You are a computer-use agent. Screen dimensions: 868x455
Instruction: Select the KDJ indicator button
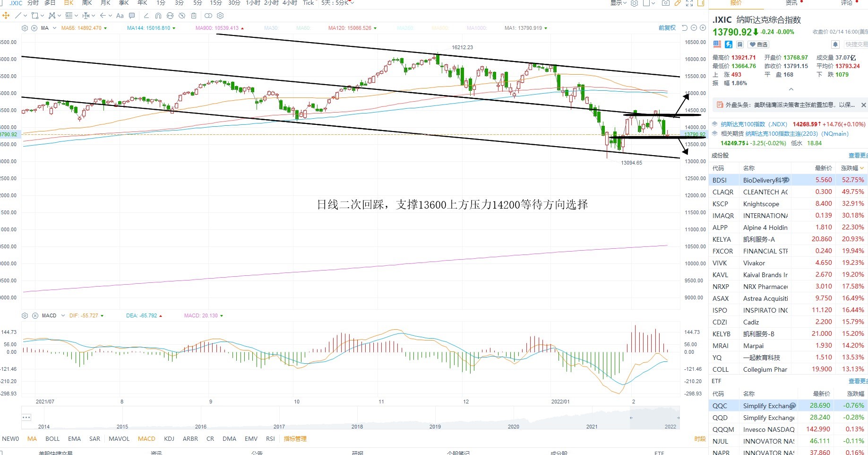click(169, 439)
